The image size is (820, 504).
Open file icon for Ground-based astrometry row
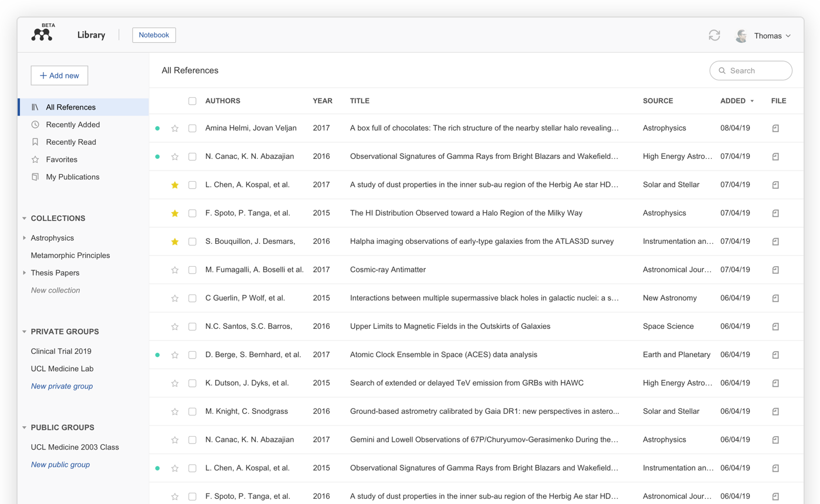tap(775, 411)
